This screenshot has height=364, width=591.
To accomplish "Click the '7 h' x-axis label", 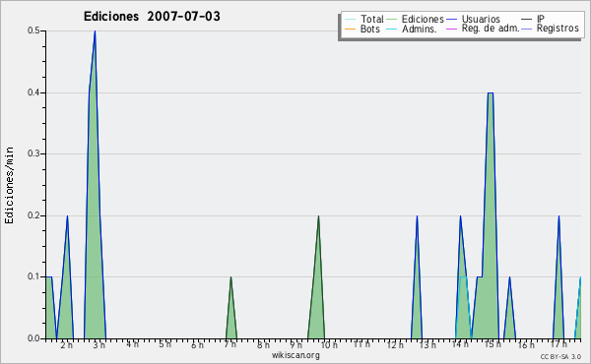I will 230,344.
